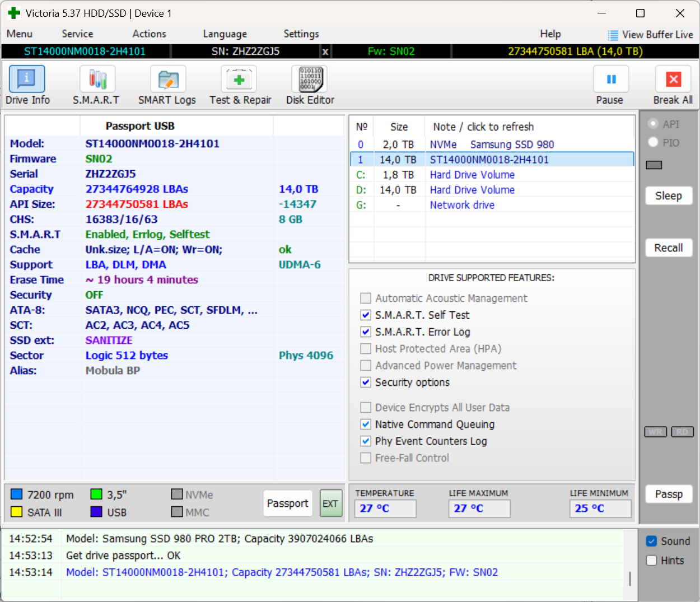Image resolution: width=700 pixels, height=602 pixels.
Task: Click the blue 7200 rpm indicator
Action: pos(17,494)
